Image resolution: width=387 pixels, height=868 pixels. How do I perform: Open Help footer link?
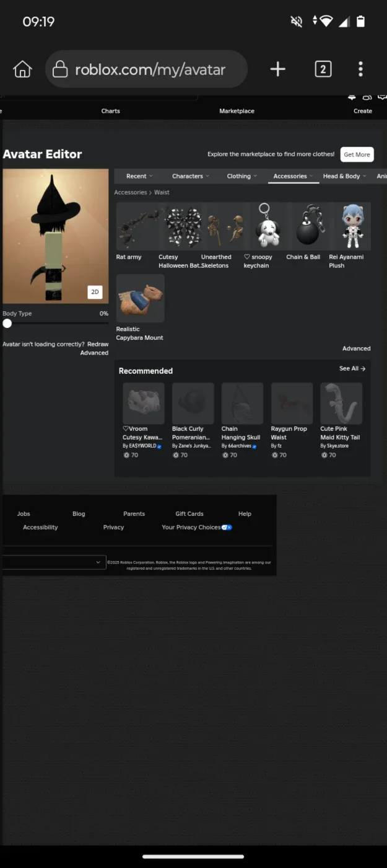click(x=245, y=514)
